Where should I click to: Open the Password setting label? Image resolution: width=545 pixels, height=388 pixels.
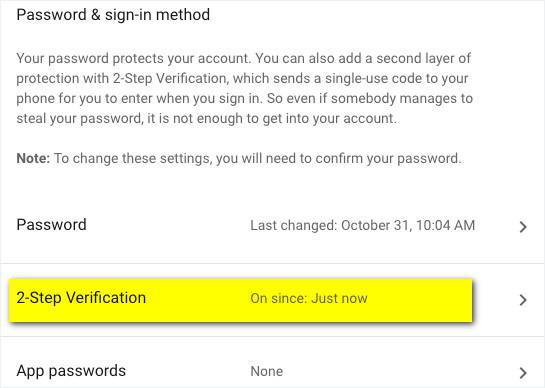coord(51,225)
